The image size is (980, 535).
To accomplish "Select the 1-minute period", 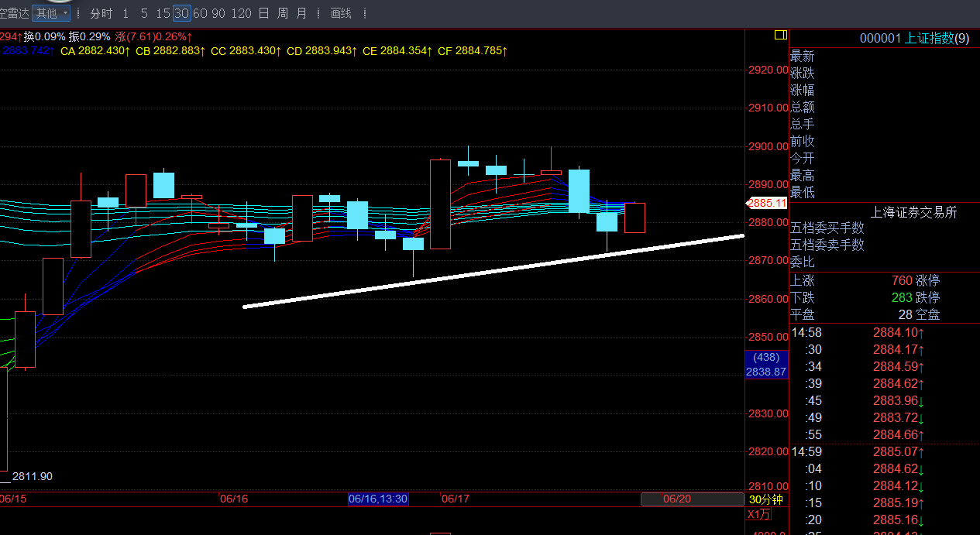I will 126,13.
